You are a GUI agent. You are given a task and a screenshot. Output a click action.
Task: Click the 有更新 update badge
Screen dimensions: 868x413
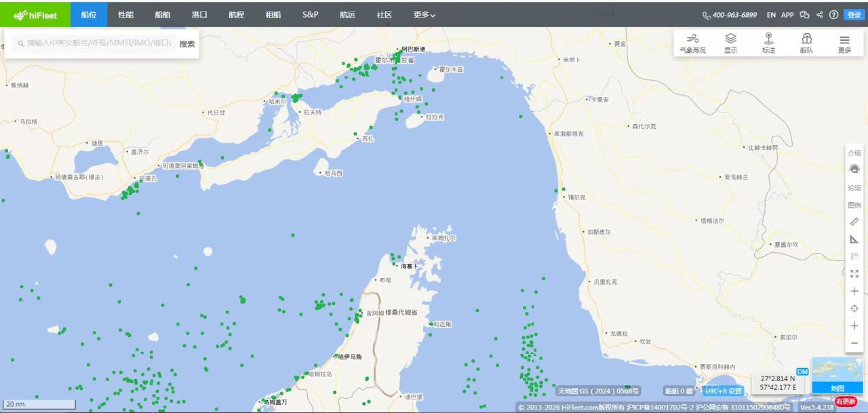(x=846, y=401)
